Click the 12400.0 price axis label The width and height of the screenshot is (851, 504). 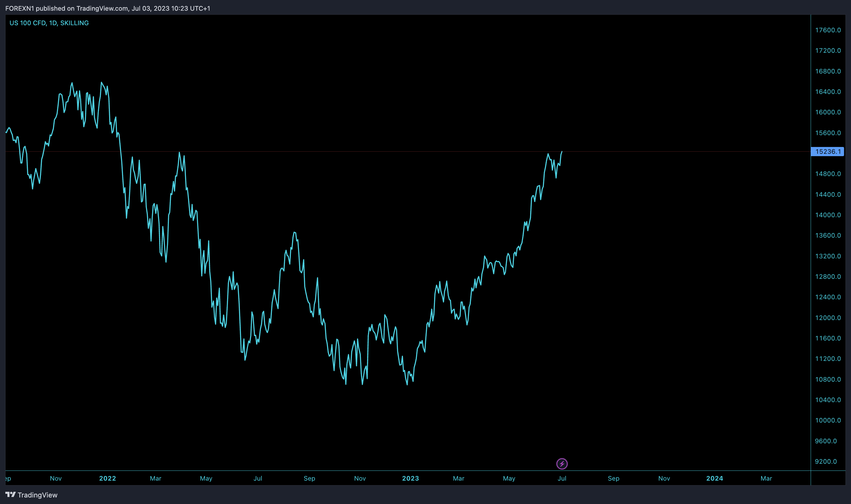click(828, 297)
